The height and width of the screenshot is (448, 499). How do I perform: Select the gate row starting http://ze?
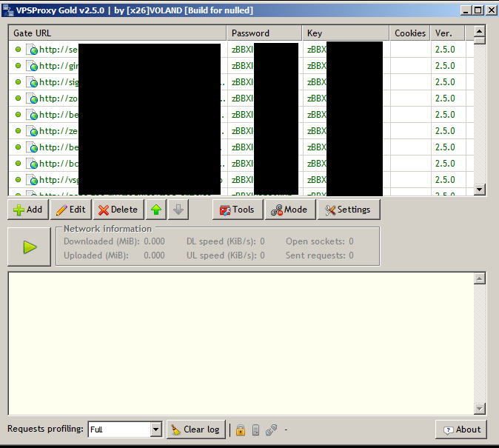pos(241,131)
